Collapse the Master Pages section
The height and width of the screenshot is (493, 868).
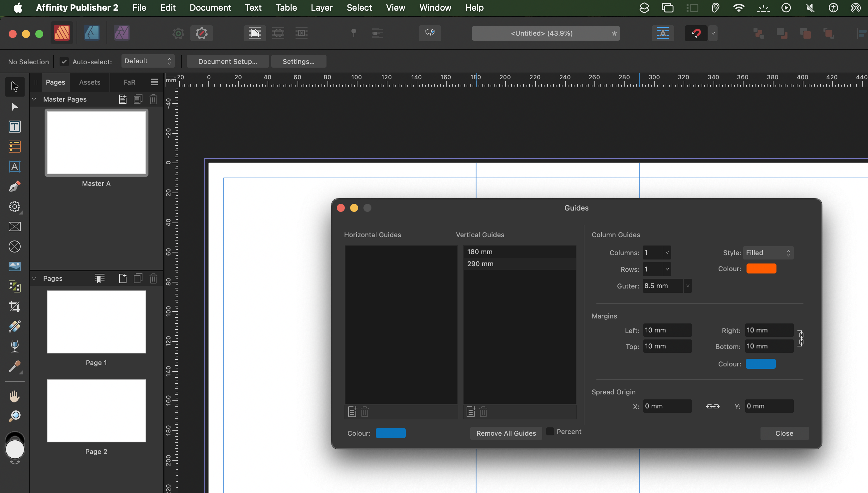click(x=34, y=99)
